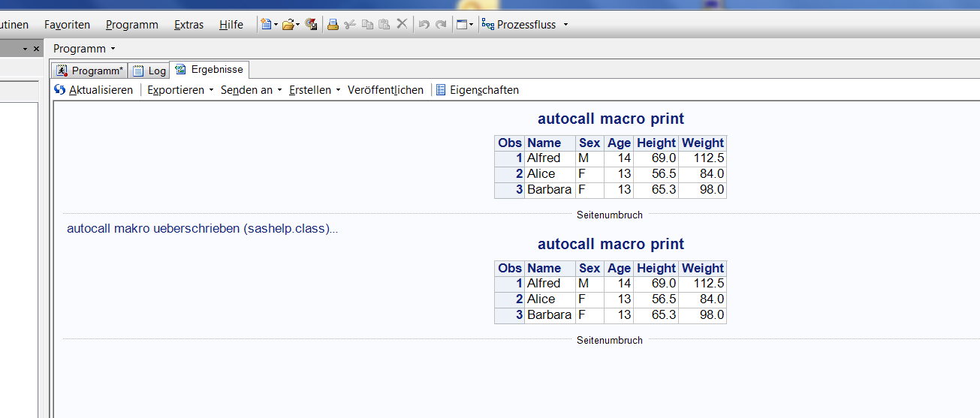The width and height of the screenshot is (980, 418).
Task: Click the Sex header in first table
Action: click(590, 143)
